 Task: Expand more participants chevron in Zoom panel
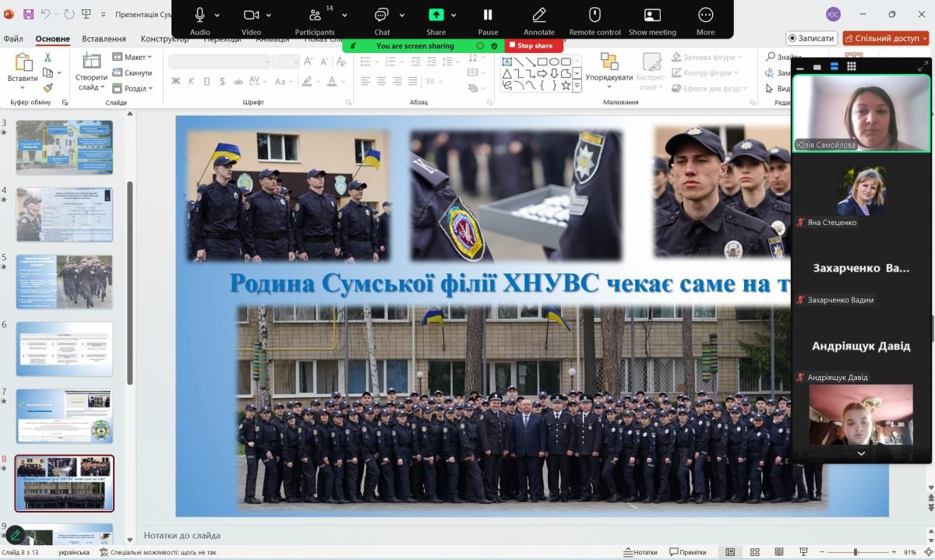[x=861, y=453]
